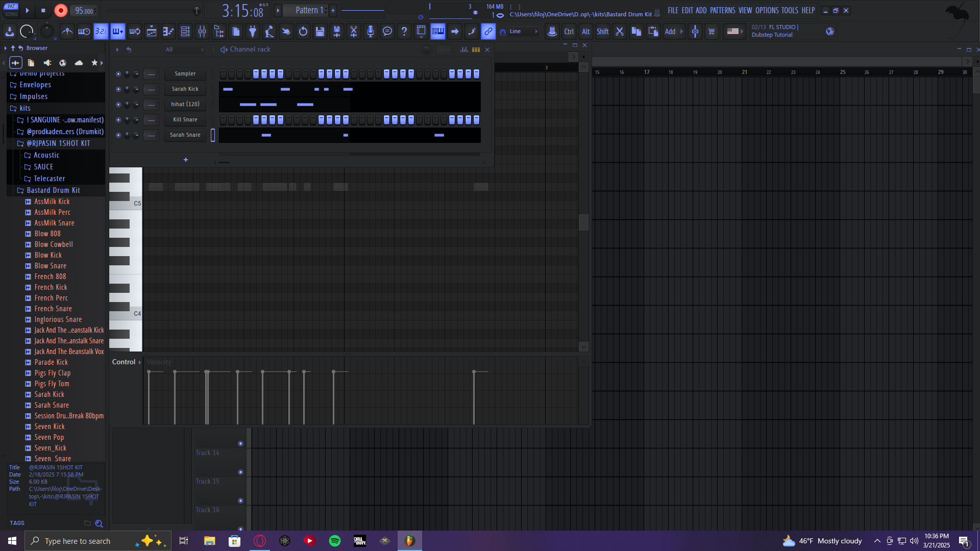Open the mixer window

pyautogui.click(x=202, y=32)
